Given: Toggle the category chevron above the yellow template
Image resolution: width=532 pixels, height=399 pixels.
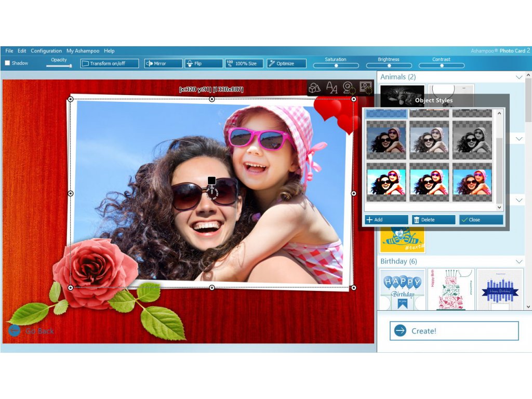Looking at the screenshot, I should point(519,200).
